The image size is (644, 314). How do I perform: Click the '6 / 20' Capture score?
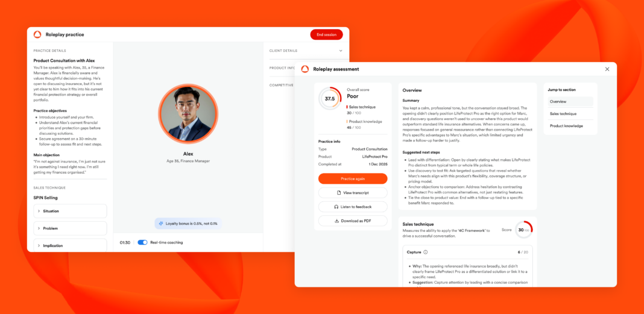[523, 252]
